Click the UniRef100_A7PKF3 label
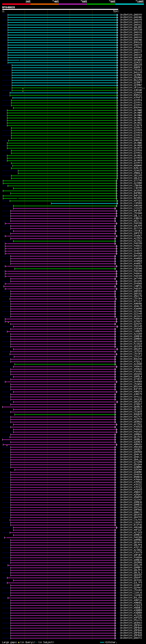This screenshot has height=644, width=146. coord(131,98)
